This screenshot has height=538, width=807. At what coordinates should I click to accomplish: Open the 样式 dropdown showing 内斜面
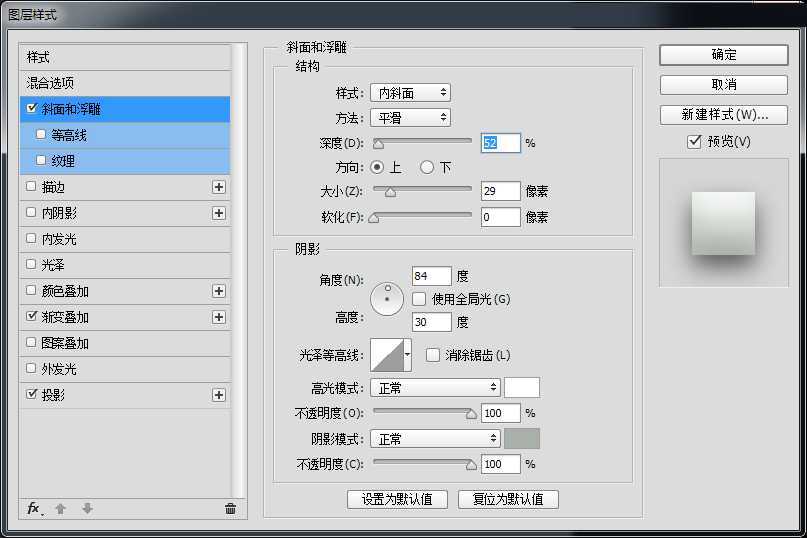tap(410, 93)
